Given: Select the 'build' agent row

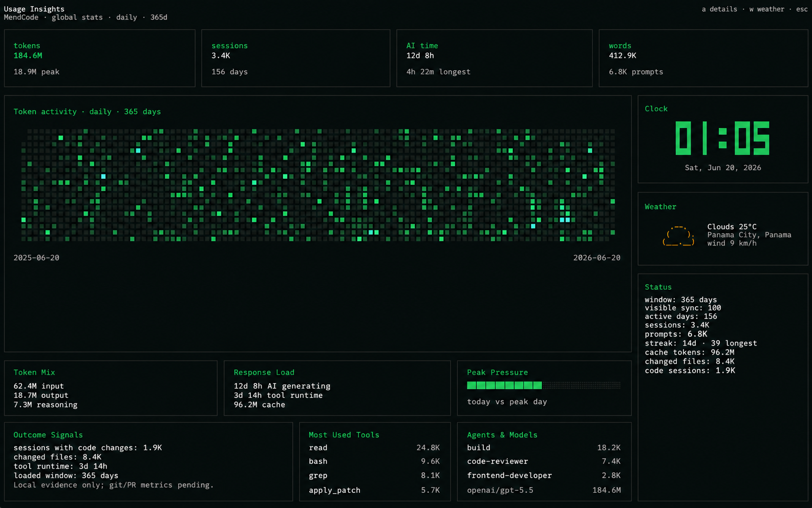Looking at the screenshot, I should 544,448.
